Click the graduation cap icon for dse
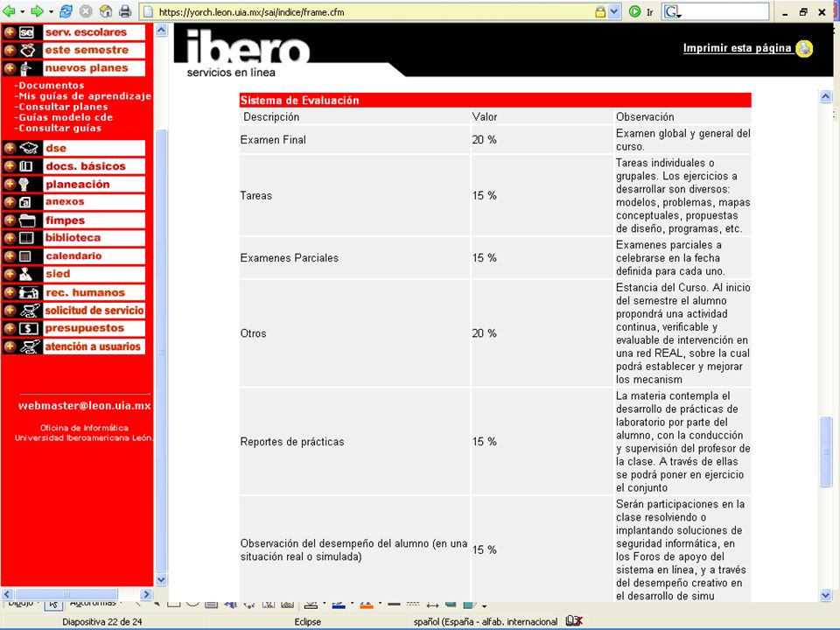The height and width of the screenshot is (630, 840). [28, 149]
